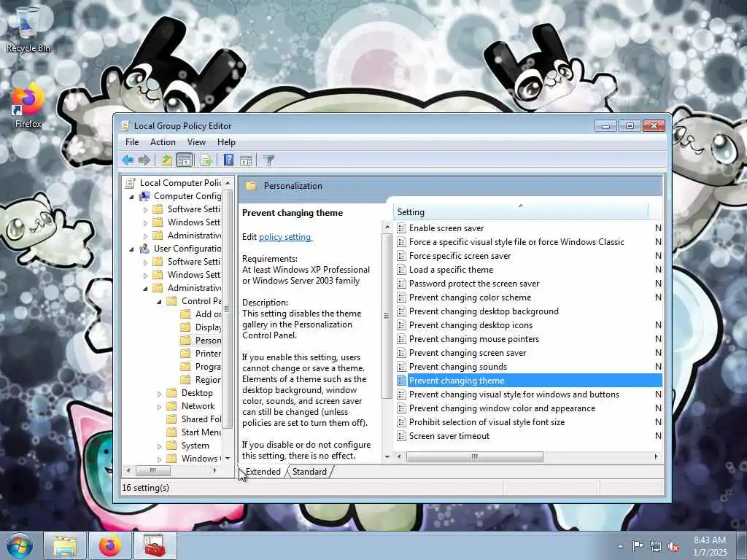Screen dimensions: 747x560
Task: Click the User Configuration icon in the tree
Action: click(144, 248)
